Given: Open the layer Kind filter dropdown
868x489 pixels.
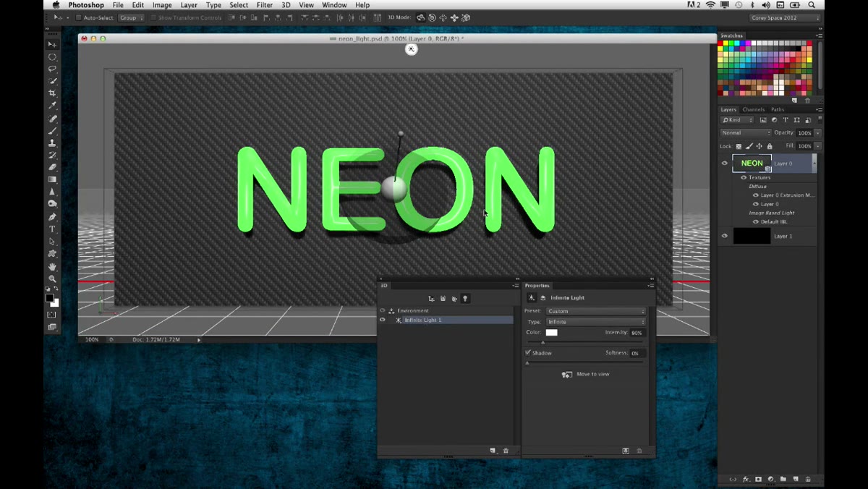Looking at the screenshot, I should click(x=737, y=120).
